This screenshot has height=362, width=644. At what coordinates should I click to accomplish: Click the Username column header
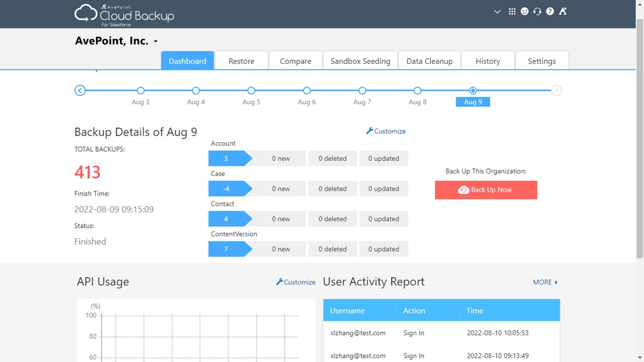click(x=360, y=310)
